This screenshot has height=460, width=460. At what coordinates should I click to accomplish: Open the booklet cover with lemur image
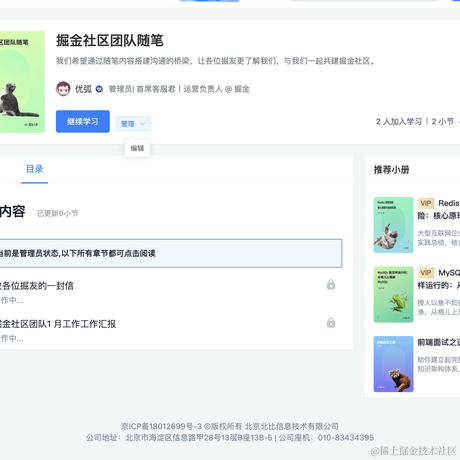(x=22, y=82)
